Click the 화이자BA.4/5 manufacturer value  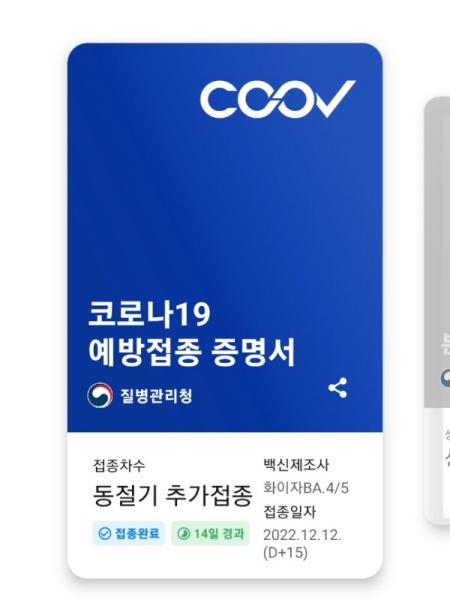coord(306,488)
